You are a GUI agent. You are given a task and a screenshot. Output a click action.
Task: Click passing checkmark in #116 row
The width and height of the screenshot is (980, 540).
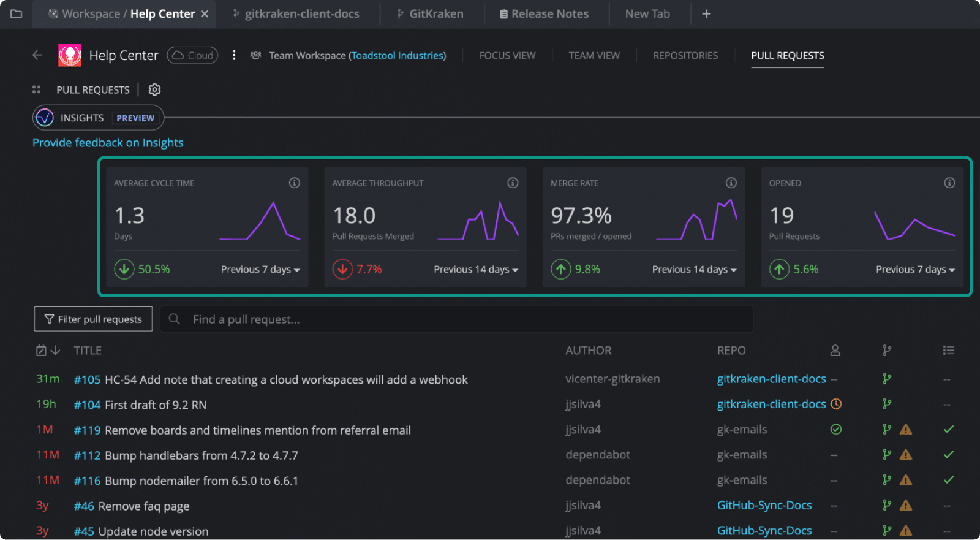(x=949, y=479)
